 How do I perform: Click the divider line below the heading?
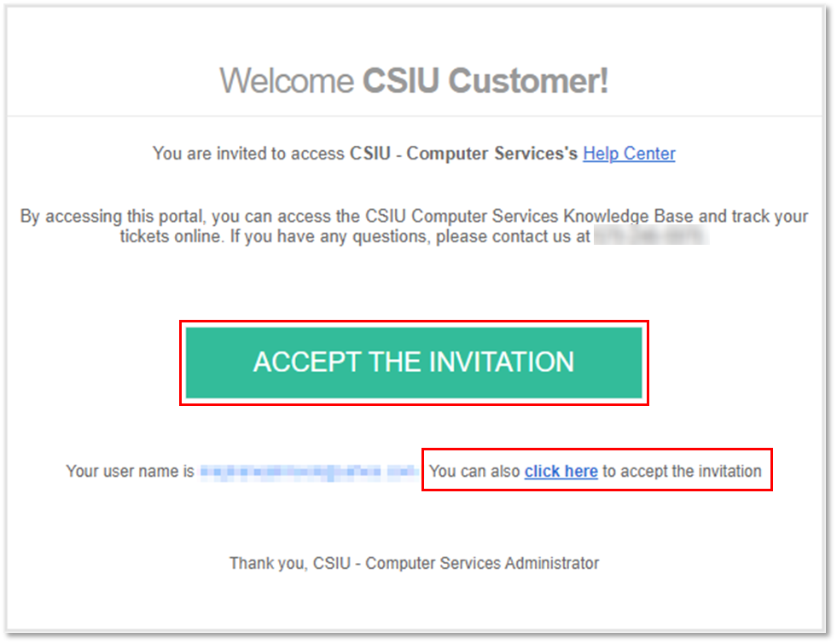tap(414, 116)
